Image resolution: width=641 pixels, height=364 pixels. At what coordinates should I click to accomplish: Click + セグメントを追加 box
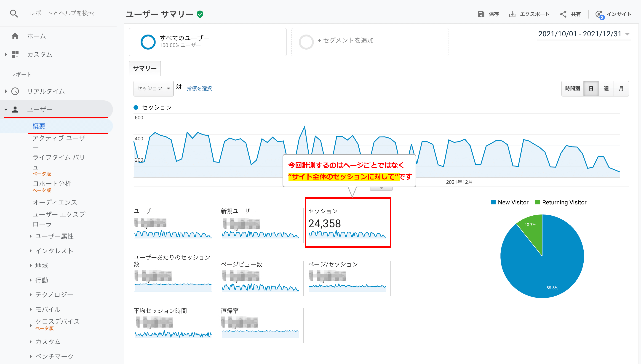tap(370, 42)
